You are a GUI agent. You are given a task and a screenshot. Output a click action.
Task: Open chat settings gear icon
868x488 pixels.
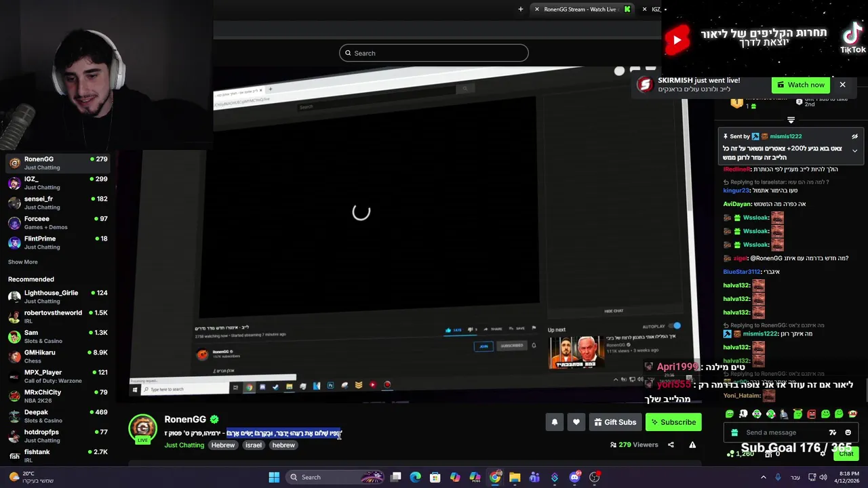pyautogui.click(x=823, y=453)
